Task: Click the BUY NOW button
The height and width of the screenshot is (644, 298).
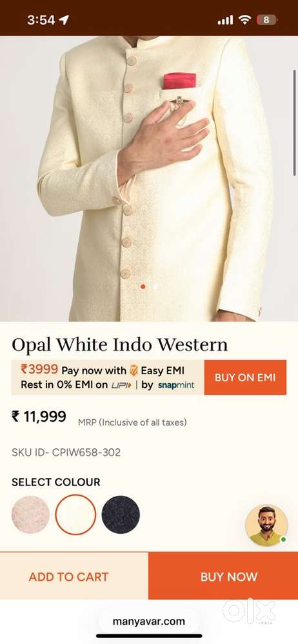Action: pos(223,576)
